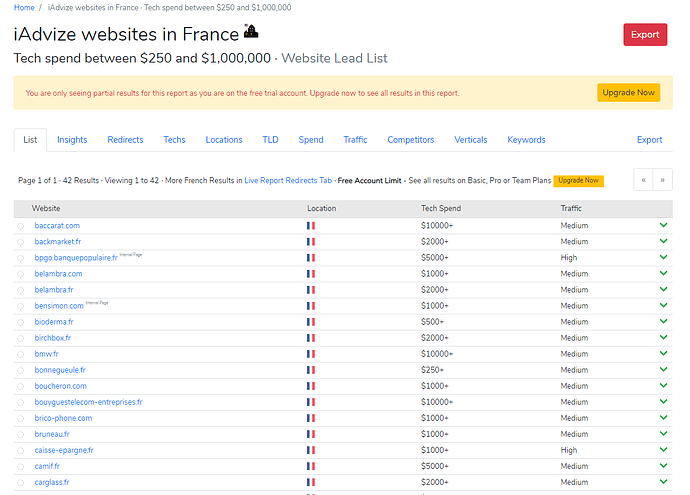Expand the bmw.fr row chevron
The width and height of the screenshot is (690, 495).
664,353
